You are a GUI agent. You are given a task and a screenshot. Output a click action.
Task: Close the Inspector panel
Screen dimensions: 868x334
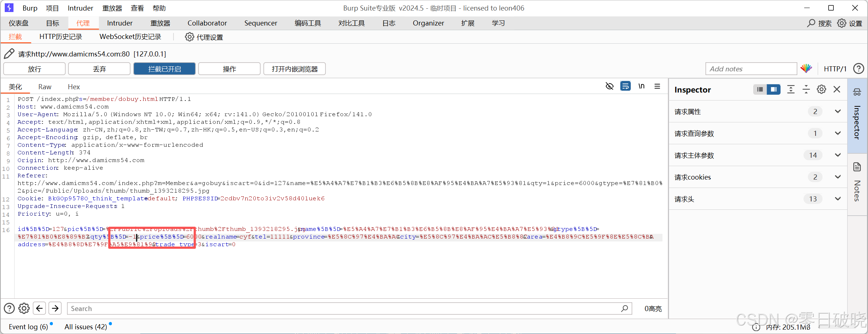coord(837,89)
